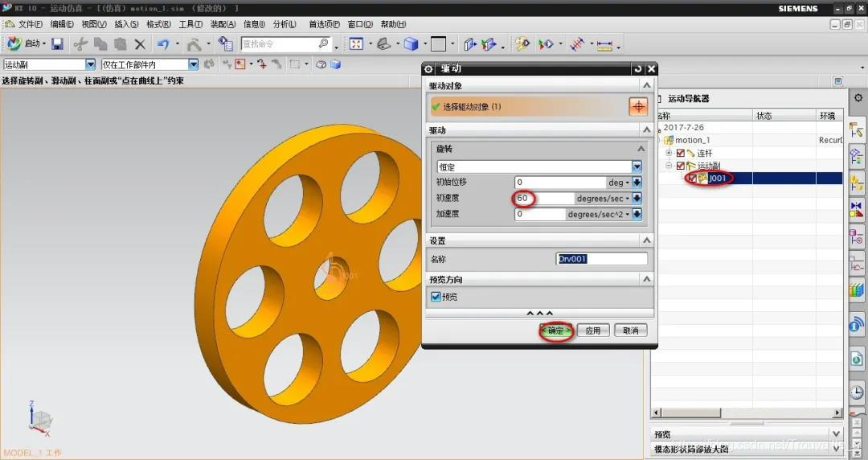Image resolution: width=868 pixels, height=460 pixels.
Task: Collapse the 设置 section
Action: (x=646, y=240)
